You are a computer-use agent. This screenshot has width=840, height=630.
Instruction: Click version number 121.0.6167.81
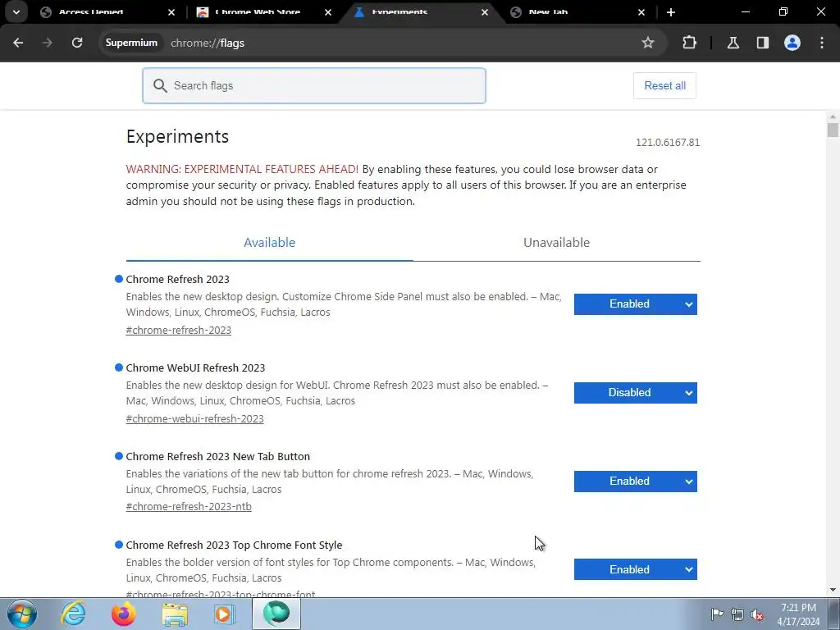668,143
